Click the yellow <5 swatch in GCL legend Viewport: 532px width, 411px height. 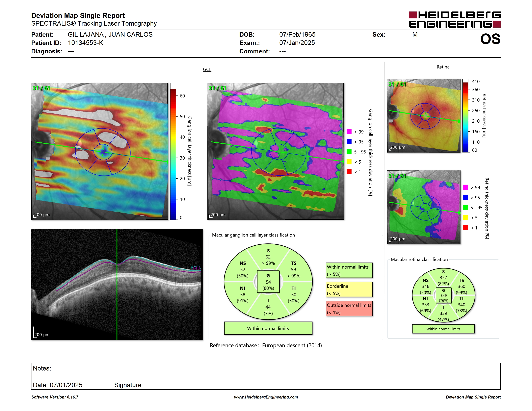[349, 162]
